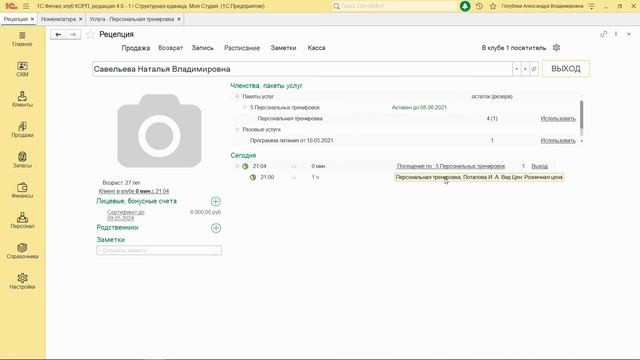Open the Финансы section
Image resolution: width=640 pixels, height=360 pixels.
pyautogui.click(x=22, y=190)
